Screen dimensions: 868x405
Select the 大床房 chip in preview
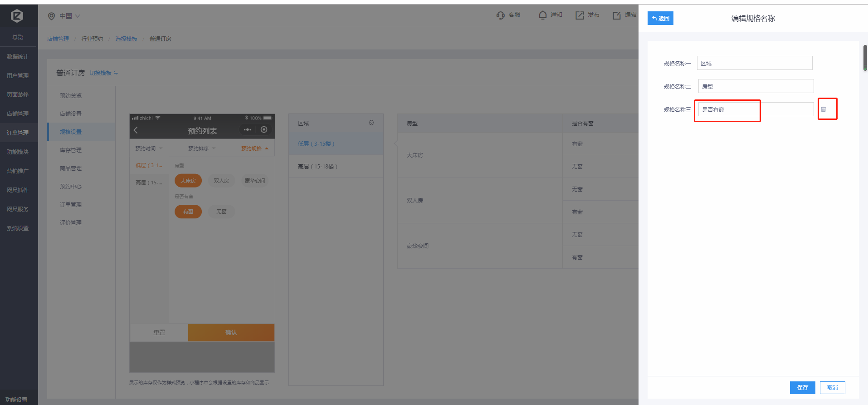tap(188, 181)
